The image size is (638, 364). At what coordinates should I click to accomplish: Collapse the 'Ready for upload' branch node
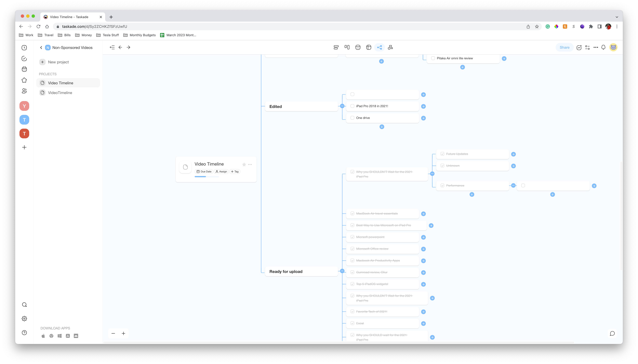pos(342,271)
